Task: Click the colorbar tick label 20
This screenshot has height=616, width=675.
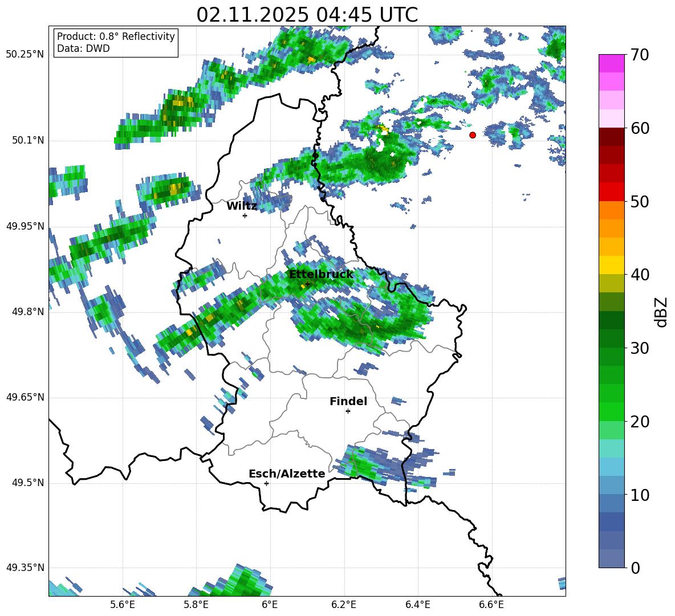Action: pyautogui.click(x=639, y=422)
